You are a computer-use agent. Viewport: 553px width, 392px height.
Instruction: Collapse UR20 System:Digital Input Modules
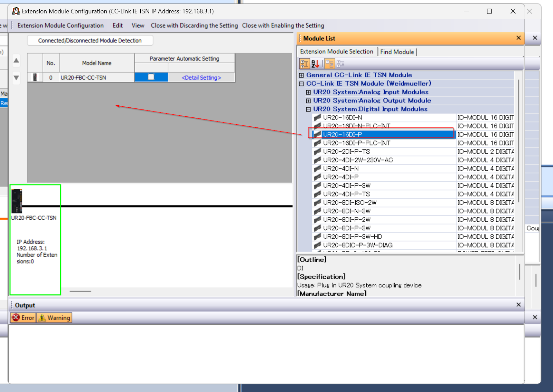point(308,109)
